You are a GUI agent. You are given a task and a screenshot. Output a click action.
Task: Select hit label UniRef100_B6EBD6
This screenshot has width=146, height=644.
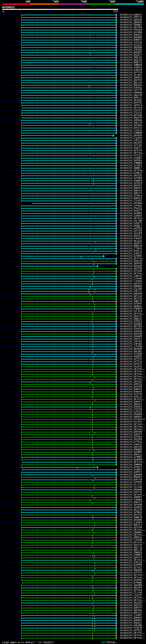click(x=131, y=37)
